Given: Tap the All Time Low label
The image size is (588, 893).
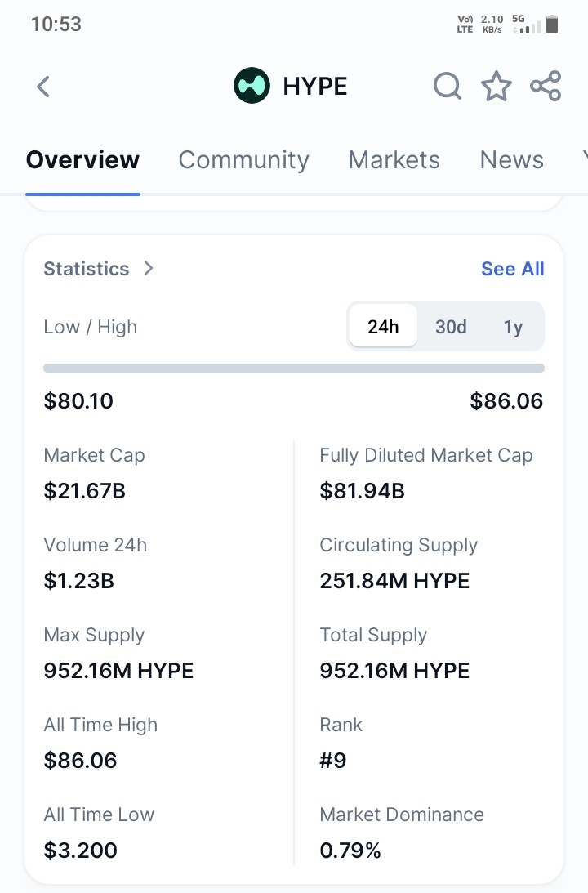Looking at the screenshot, I should pyautogui.click(x=99, y=815).
